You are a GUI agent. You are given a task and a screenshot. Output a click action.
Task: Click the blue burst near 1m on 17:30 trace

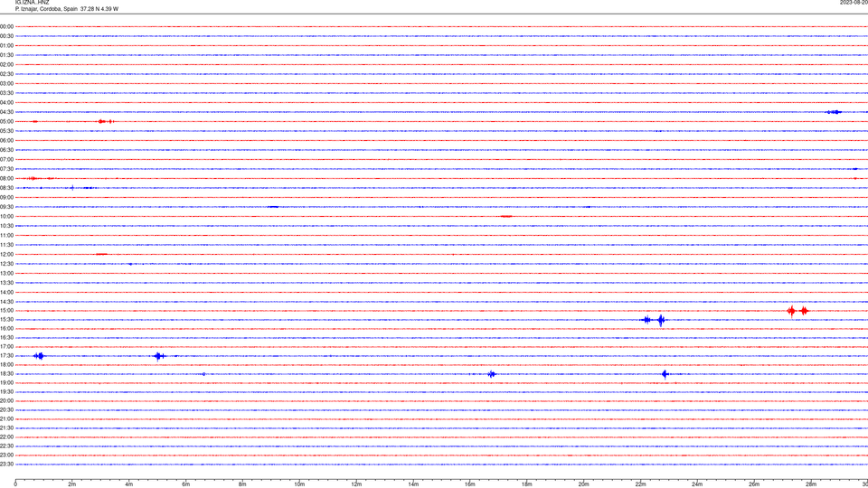tap(39, 356)
